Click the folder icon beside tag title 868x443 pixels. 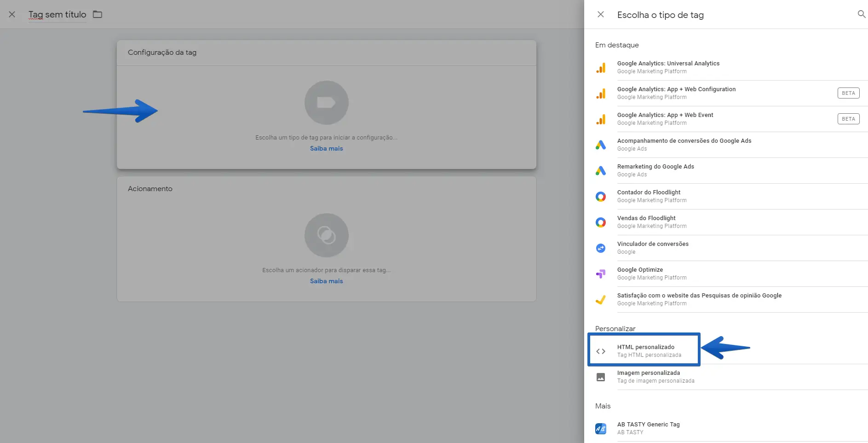pos(98,14)
